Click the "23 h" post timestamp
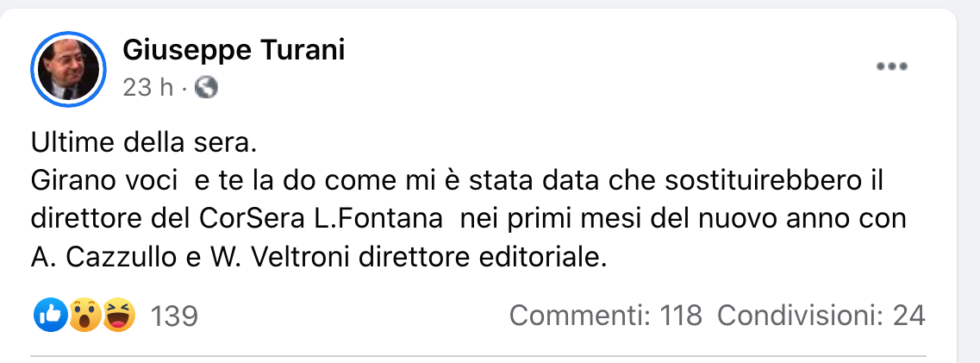980x363 pixels. coord(147,87)
